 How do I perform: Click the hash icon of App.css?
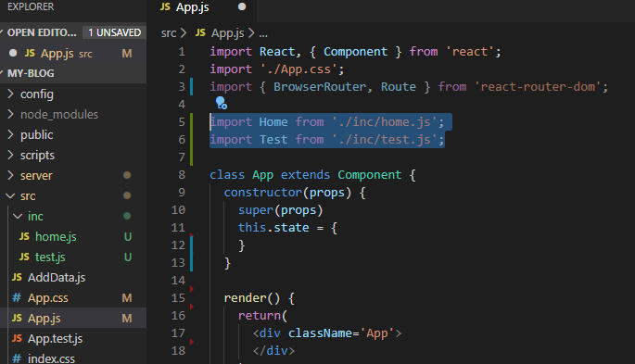[x=17, y=297]
